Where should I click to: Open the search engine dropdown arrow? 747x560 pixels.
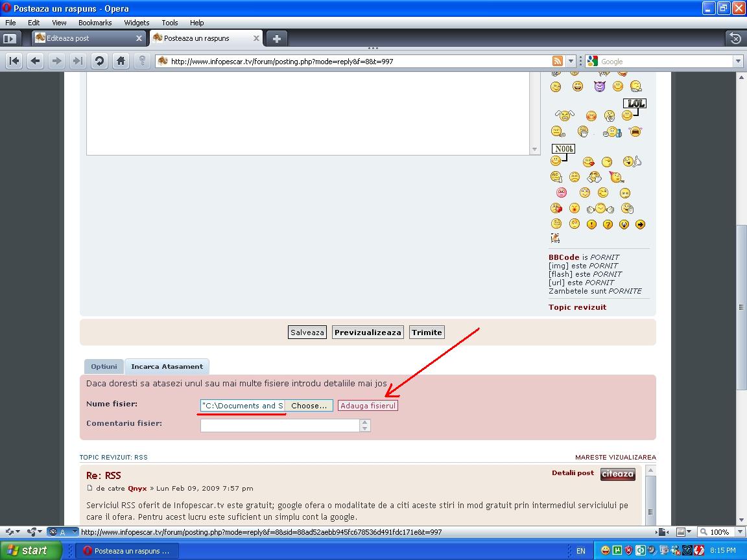(x=738, y=61)
